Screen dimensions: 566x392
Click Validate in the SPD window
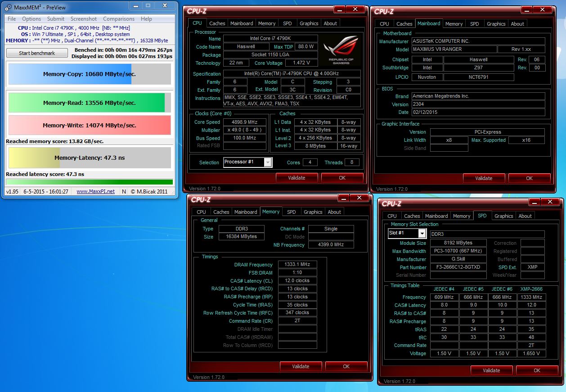point(491,370)
